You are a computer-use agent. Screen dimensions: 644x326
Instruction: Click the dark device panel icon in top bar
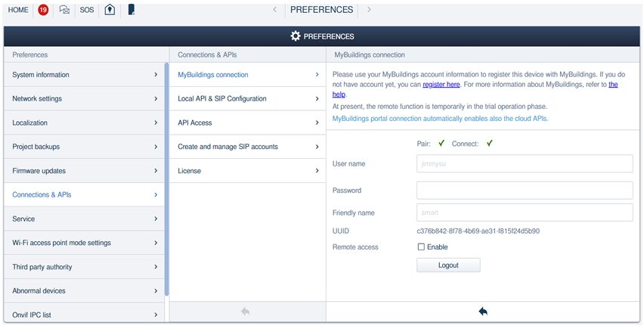coord(132,10)
